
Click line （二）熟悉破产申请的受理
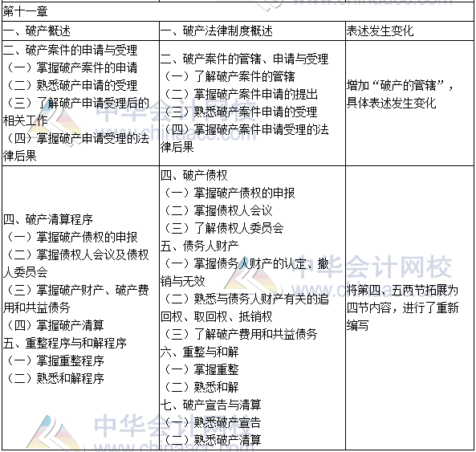tap(71, 85)
